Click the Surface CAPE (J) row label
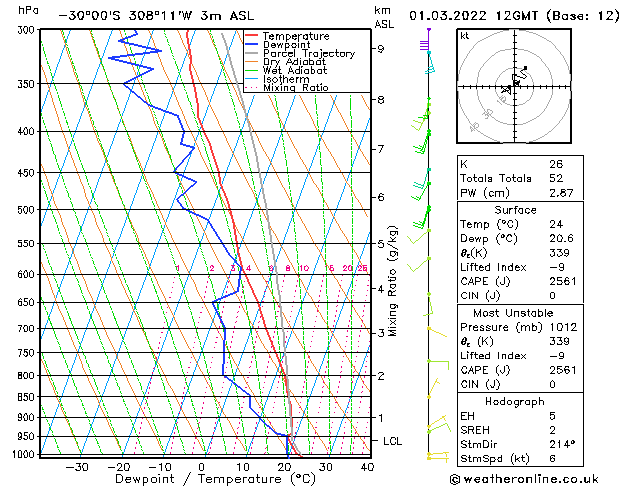Image resolution: width=629 pixels, height=486 pixels. [485, 281]
